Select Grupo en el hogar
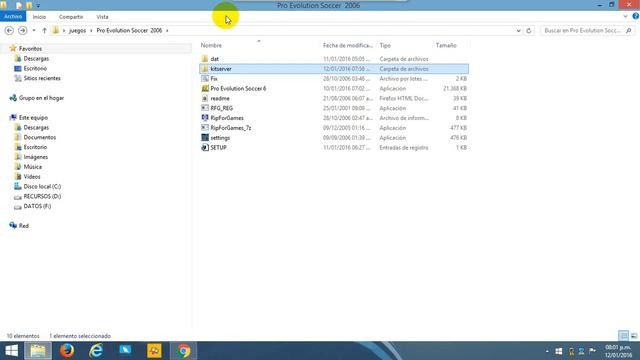The height and width of the screenshot is (360, 640). 41,98
